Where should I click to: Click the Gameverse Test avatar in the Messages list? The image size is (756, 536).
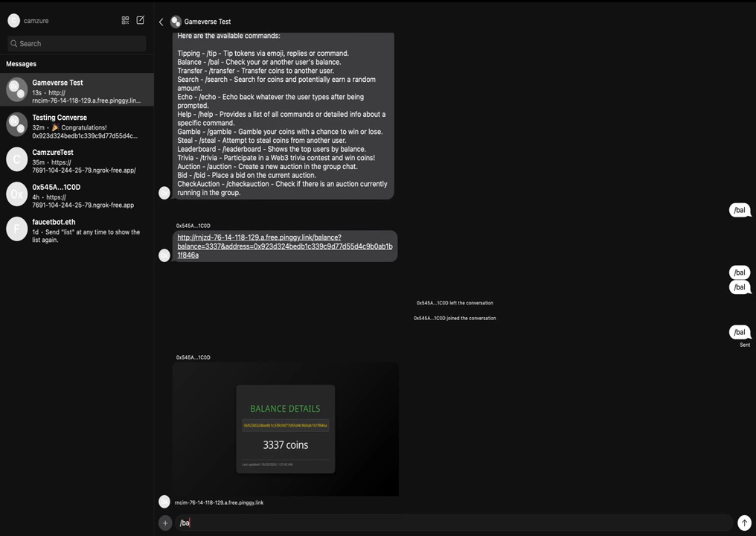tap(17, 90)
